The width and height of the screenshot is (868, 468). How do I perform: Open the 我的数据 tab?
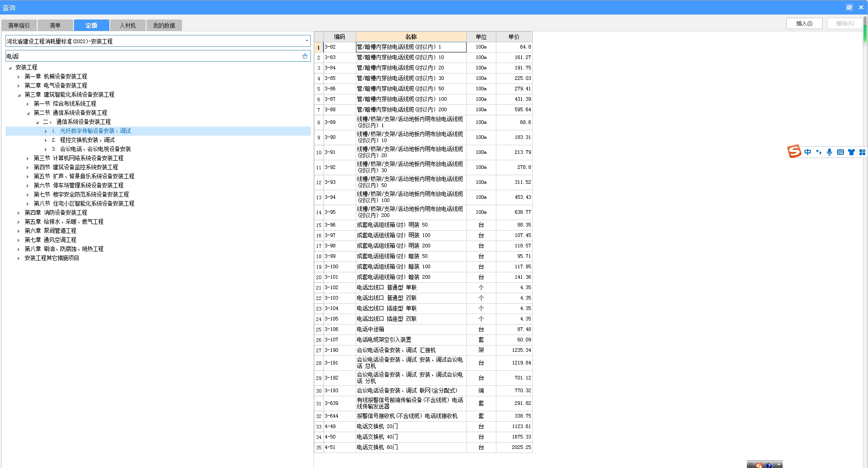point(164,25)
